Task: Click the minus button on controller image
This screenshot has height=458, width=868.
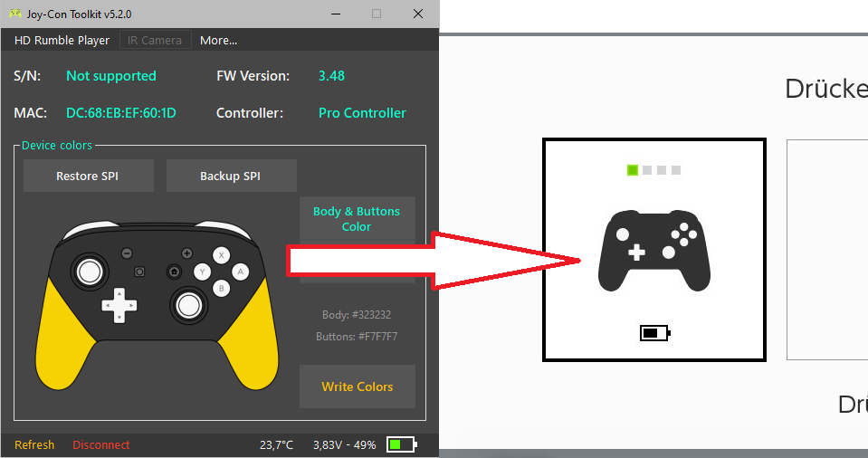Action: point(127,253)
